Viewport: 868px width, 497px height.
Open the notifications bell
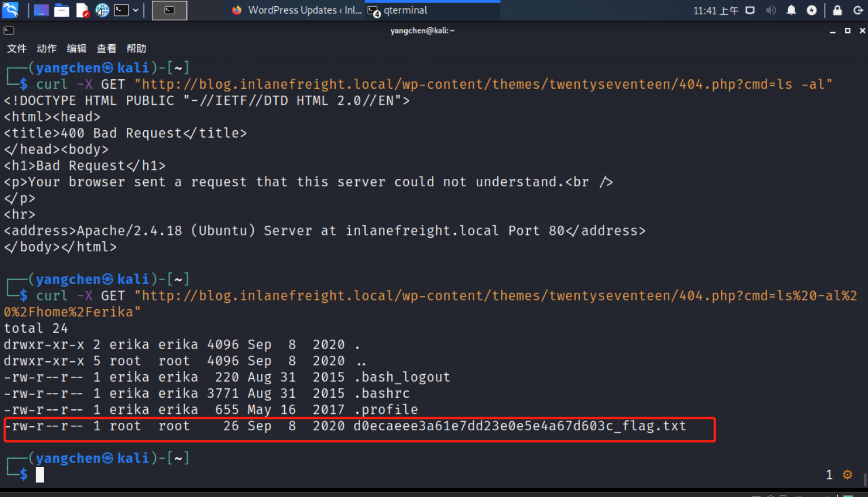792,10
